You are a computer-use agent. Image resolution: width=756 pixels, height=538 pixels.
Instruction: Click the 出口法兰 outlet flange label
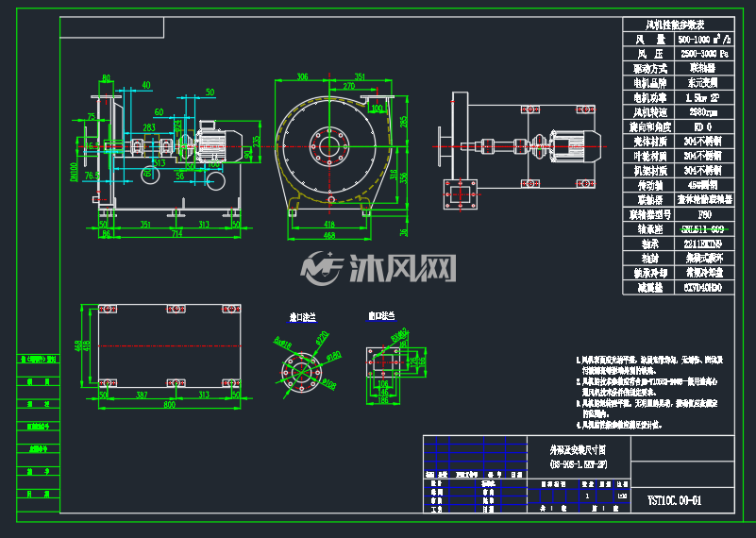click(381, 316)
